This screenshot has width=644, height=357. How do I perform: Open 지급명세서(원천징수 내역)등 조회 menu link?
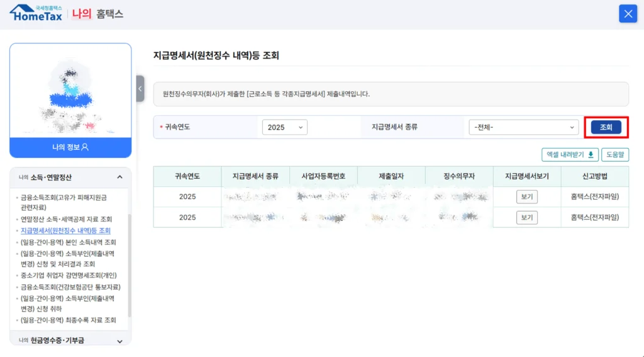pos(65,230)
